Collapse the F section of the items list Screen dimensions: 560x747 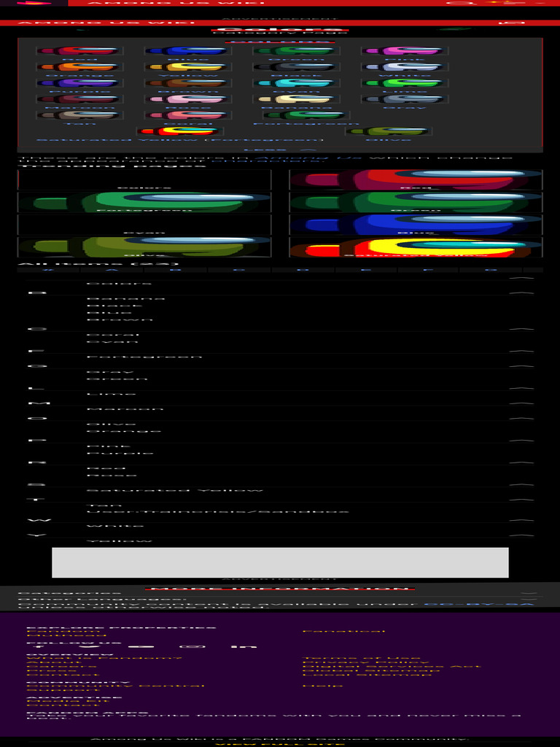[x=521, y=351]
